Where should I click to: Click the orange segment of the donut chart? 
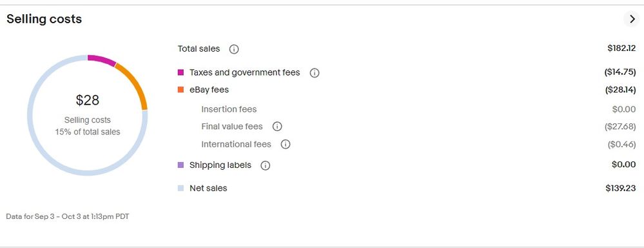pyautogui.click(x=135, y=85)
